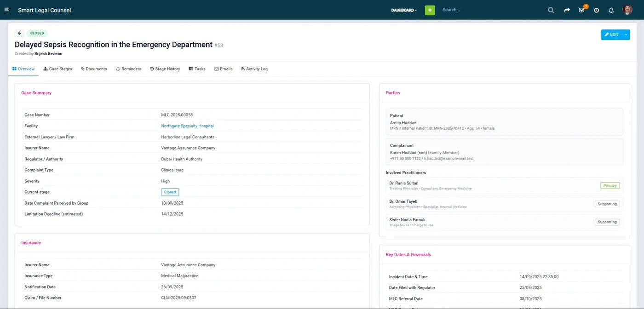Click the Case Summary section heading
Screen dimensions: 644x309
pos(36,93)
